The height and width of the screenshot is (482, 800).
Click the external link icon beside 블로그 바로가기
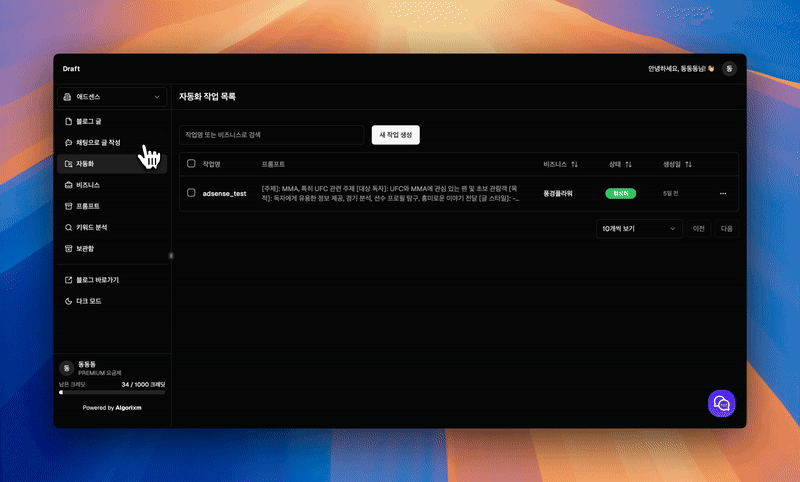tap(68, 280)
